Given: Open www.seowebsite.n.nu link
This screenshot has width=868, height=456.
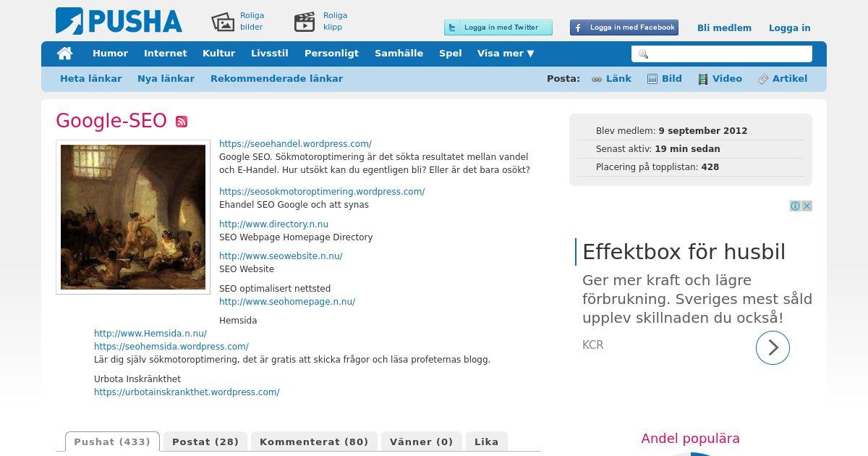Looking at the screenshot, I should pyautogui.click(x=281, y=256).
